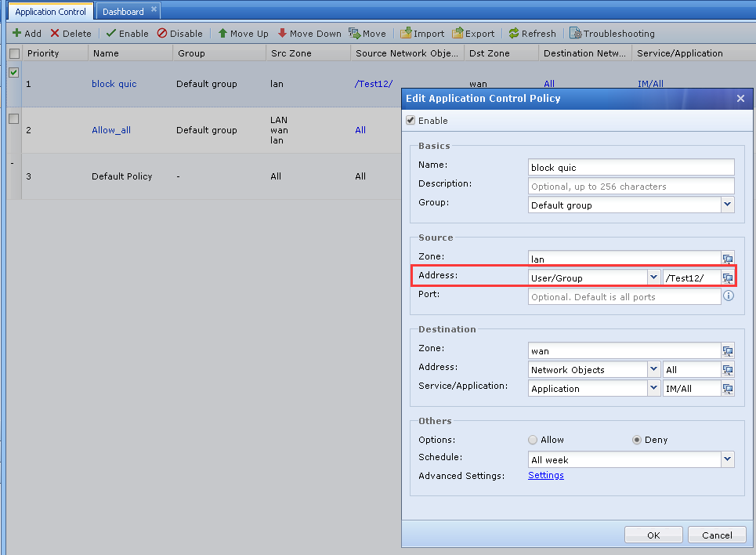
Task: Expand the Group dropdown
Action: pyautogui.click(x=728, y=205)
